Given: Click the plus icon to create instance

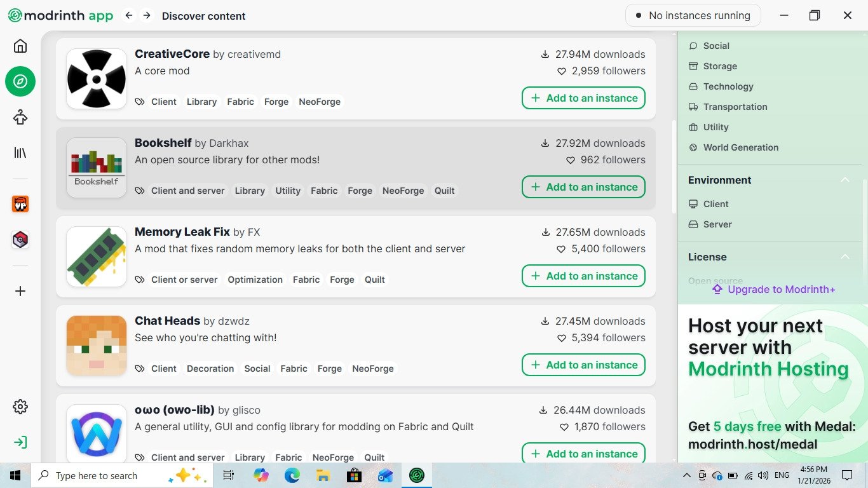Looking at the screenshot, I should [x=20, y=291].
